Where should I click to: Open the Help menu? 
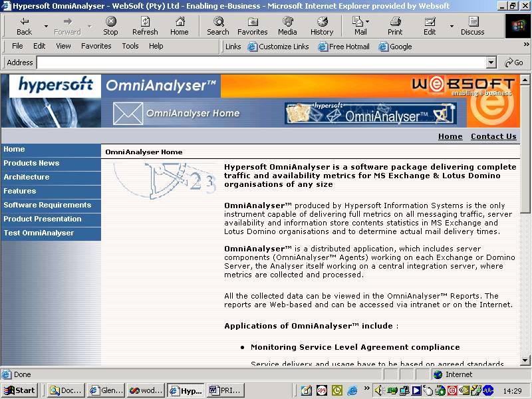click(x=156, y=46)
